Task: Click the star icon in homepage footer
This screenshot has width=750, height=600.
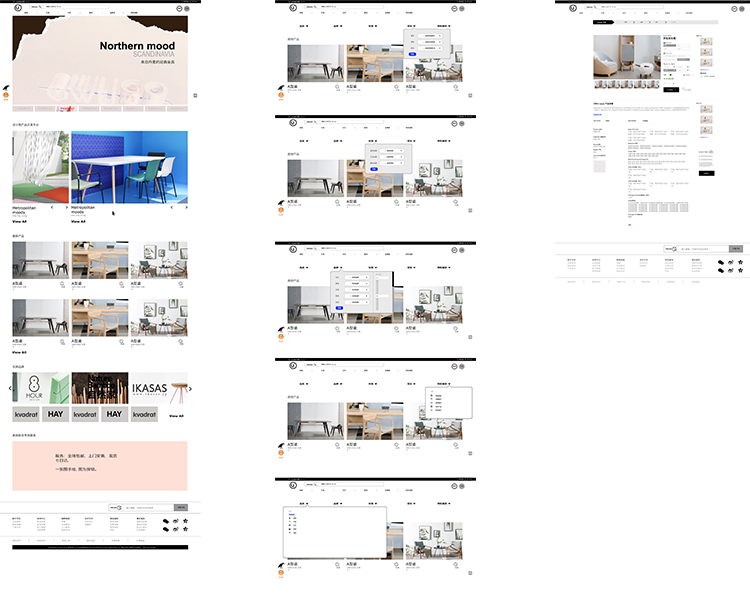Action: 183,523
